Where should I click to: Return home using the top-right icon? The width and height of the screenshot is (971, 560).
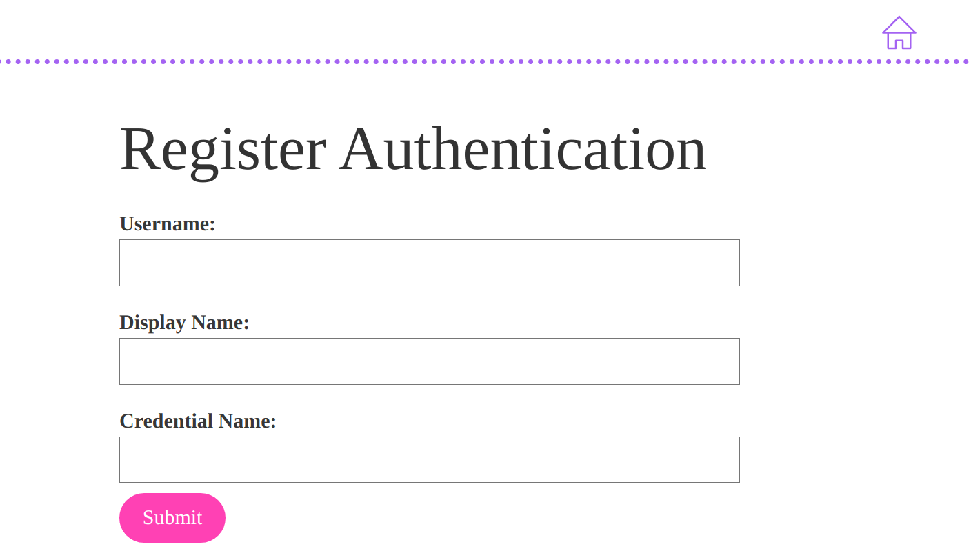[899, 33]
